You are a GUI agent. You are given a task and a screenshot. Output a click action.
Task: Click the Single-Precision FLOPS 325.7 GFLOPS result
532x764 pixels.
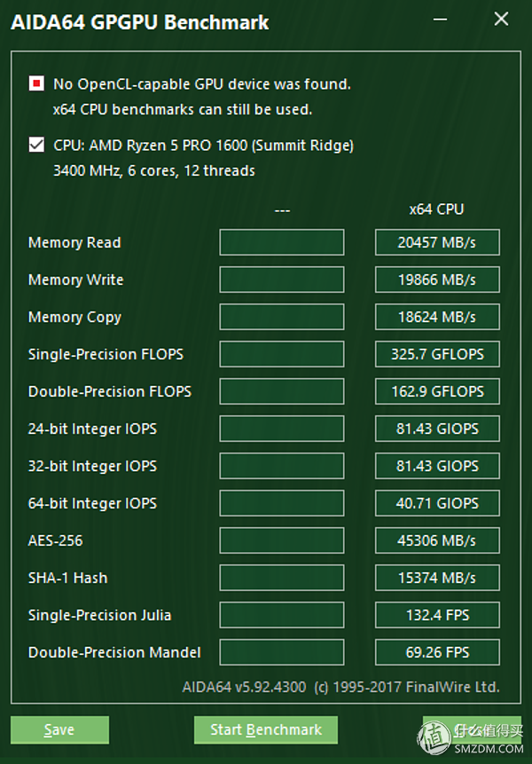pyautogui.click(x=437, y=354)
